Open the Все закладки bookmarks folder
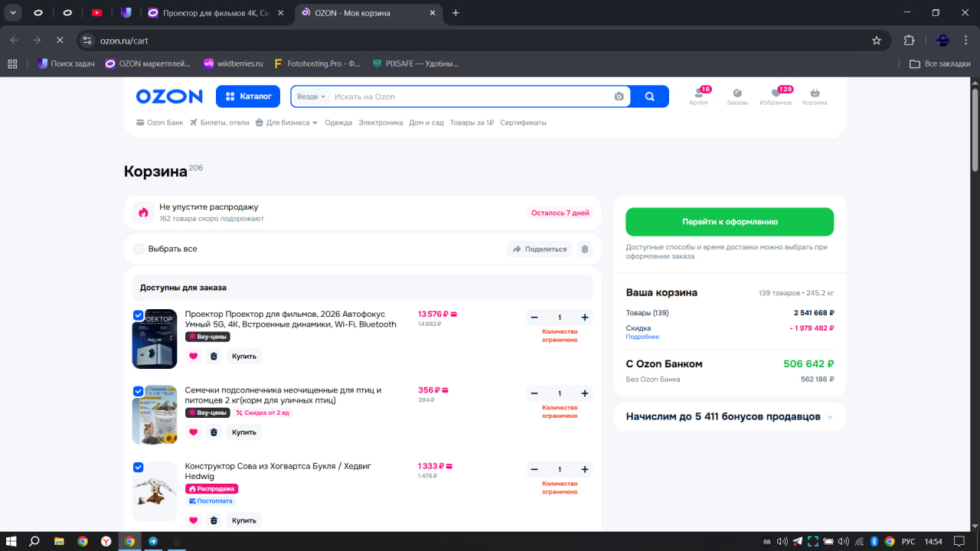This screenshot has width=980, height=551. click(x=940, y=64)
